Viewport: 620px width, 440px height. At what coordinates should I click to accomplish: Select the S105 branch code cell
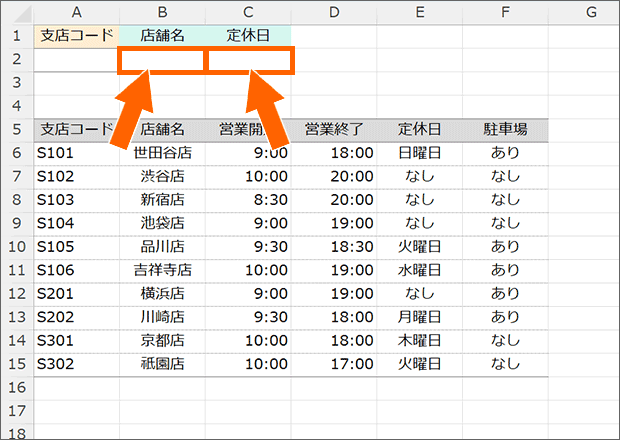[x=76, y=246]
